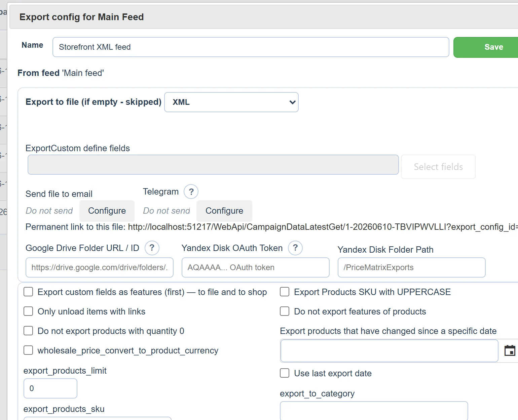Click the Permanent link to this file URL
This screenshot has height=420, width=518.
[323, 227]
